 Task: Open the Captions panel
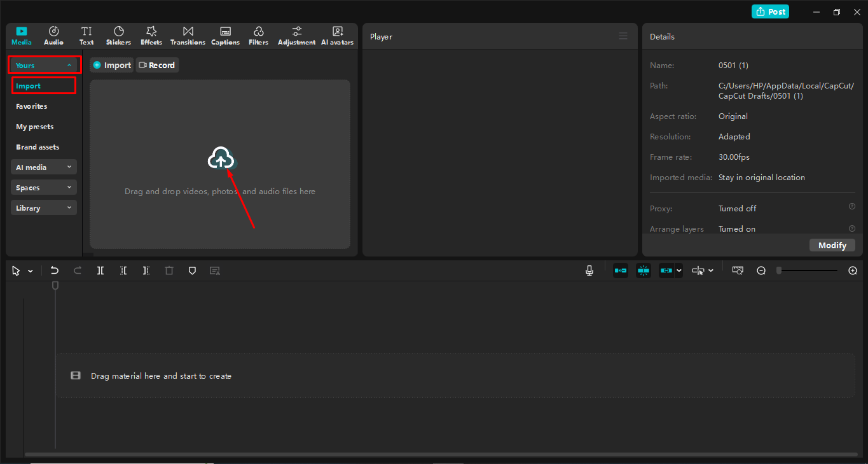pos(225,35)
